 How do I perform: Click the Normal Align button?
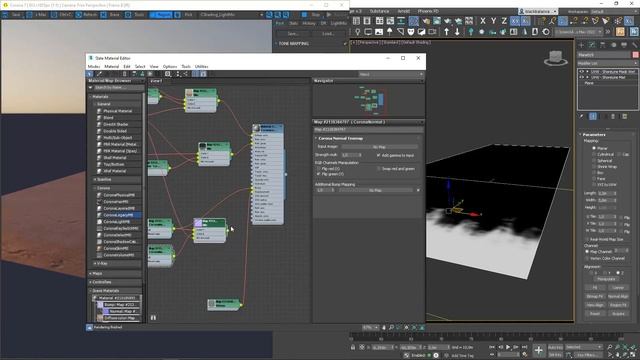click(x=618, y=296)
